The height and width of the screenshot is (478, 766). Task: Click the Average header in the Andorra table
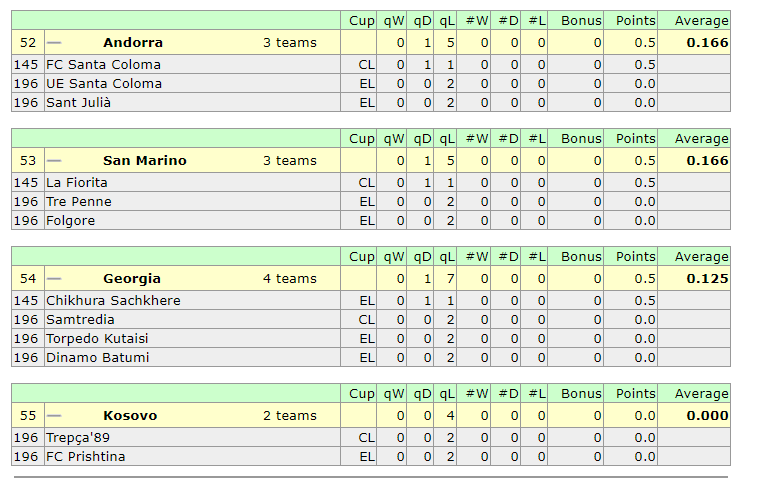(702, 21)
